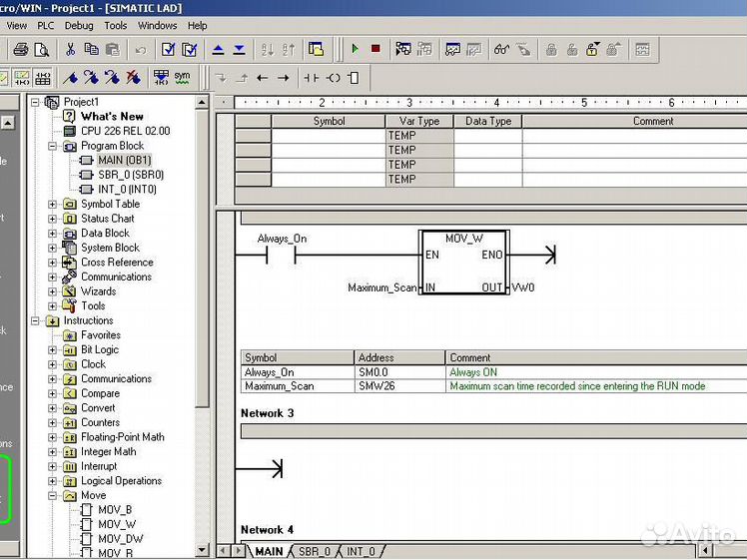747x560 pixels.
Task: Switch to the SBR_0 tab
Action: click(314, 551)
